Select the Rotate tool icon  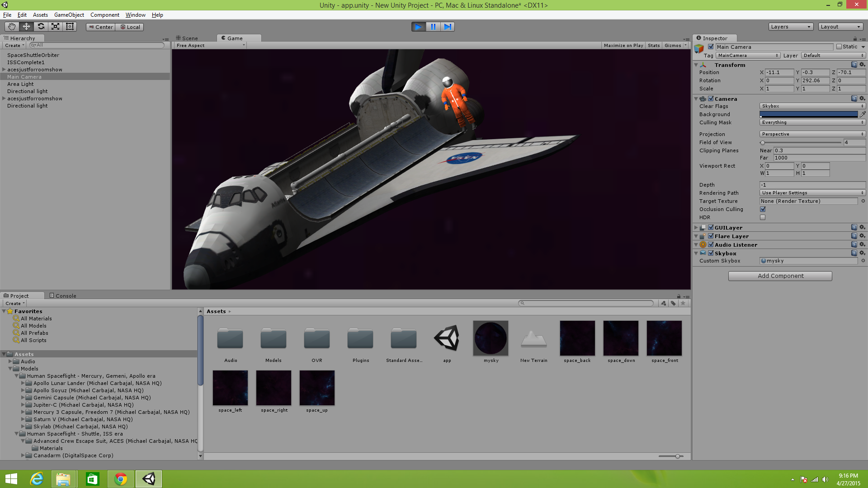click(x=41, y=27)
